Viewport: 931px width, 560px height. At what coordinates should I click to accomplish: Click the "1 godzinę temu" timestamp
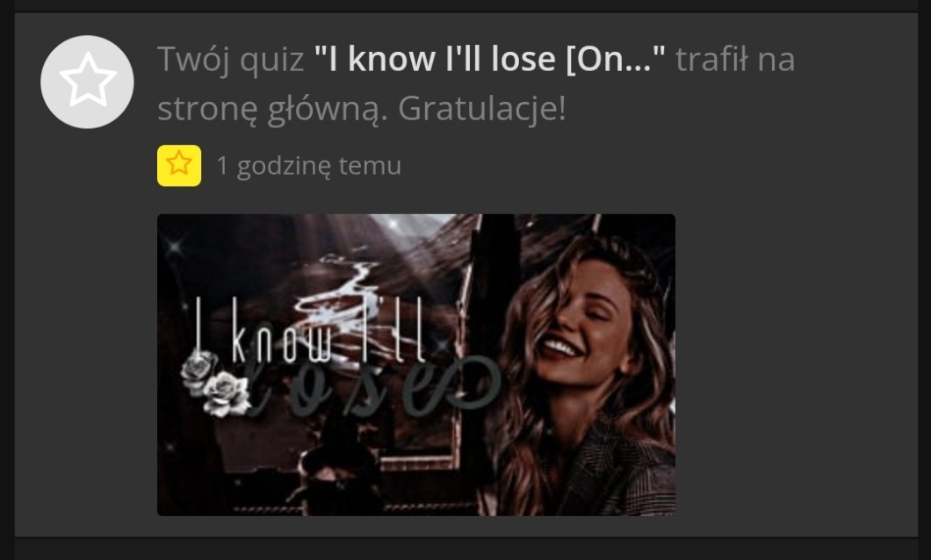click(309, 166)
